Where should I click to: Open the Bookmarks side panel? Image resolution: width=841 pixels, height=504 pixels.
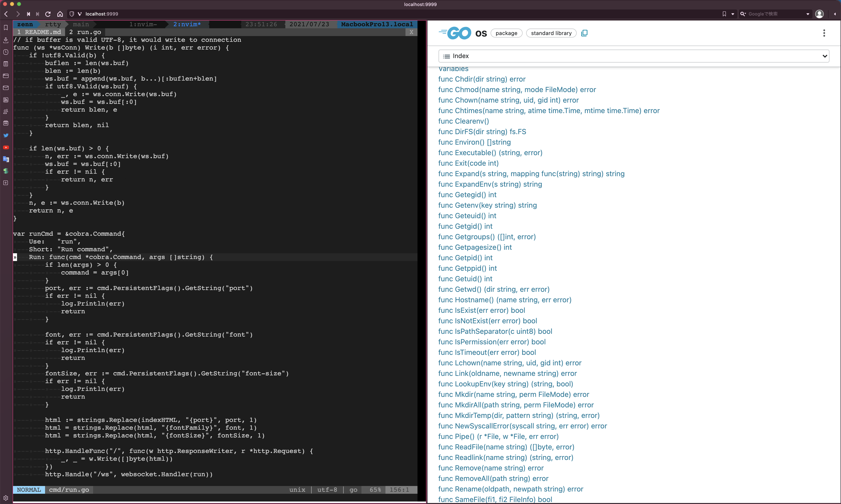6,28
